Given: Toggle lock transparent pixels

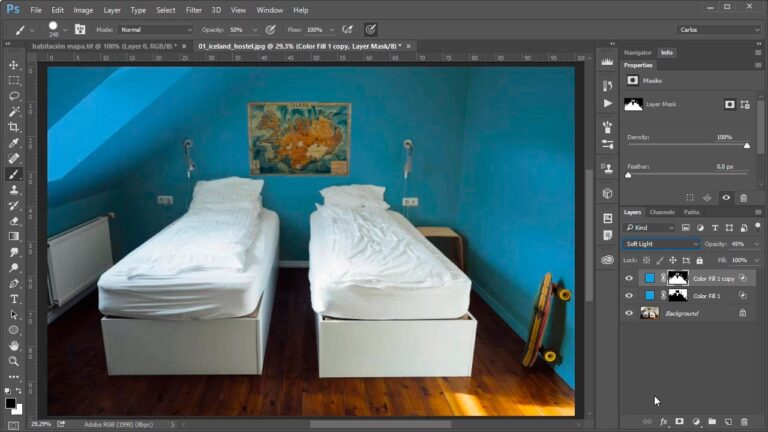Looking at the screenshot, I should (647, 260).
